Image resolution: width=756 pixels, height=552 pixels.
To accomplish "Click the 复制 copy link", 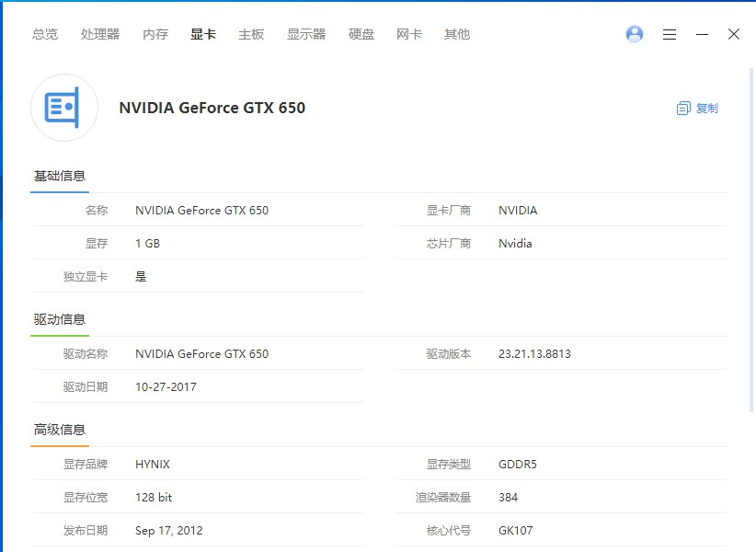I will pos(707,108).
